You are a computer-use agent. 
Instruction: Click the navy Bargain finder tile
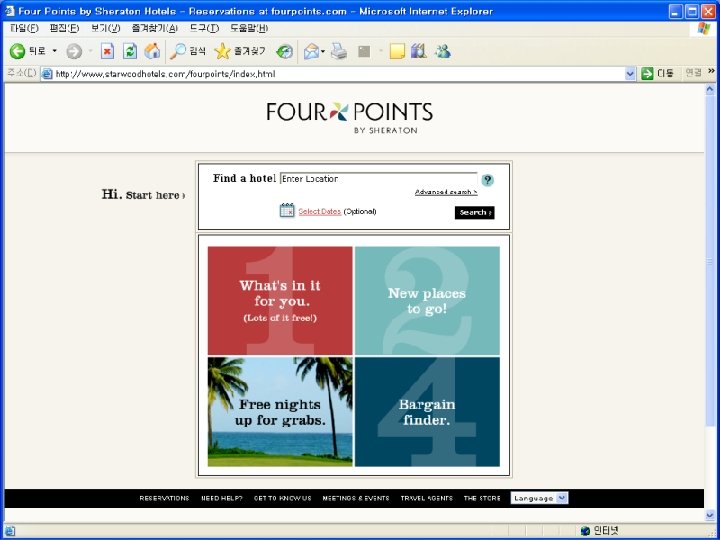coord(427,412)
